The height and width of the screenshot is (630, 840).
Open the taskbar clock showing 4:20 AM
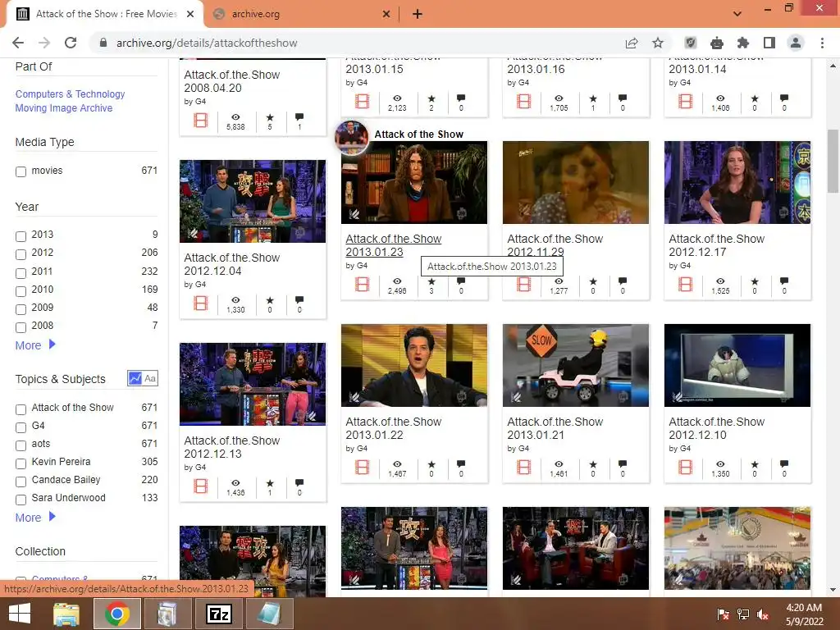tap(804, 614)
